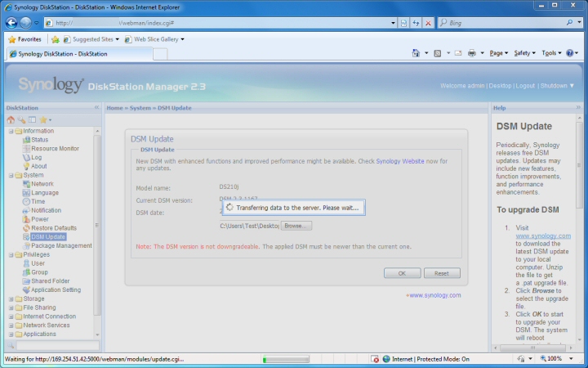Collapse the DiskStation left panel
Screen dimensions: 588x368
[x=96, y=107]
